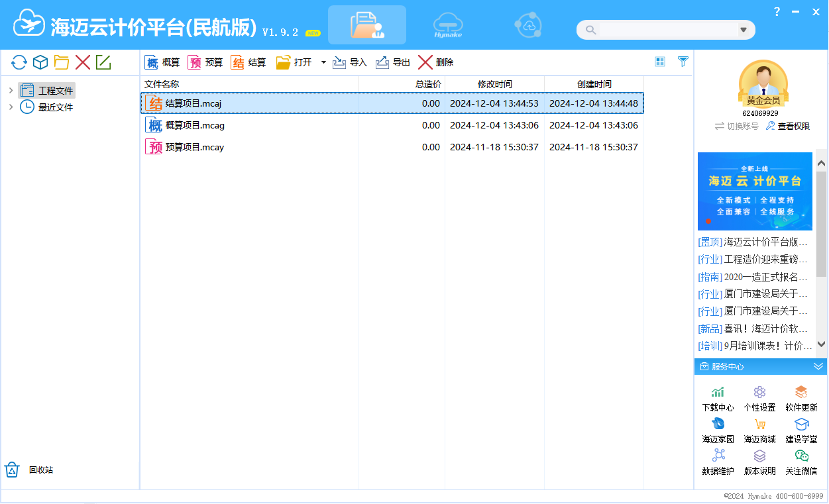Screen dimensions: 829x504
Task: Open the cloud sync network tab
Action: (528, 25)
